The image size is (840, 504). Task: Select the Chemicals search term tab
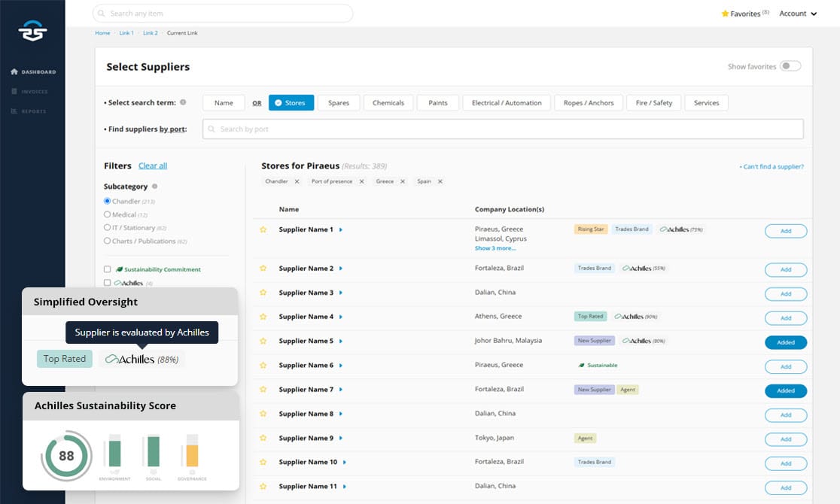click(388, 103)
